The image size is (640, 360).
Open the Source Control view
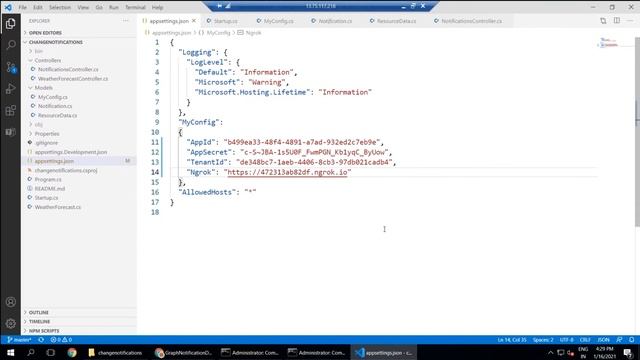click(x=11, y=67)
